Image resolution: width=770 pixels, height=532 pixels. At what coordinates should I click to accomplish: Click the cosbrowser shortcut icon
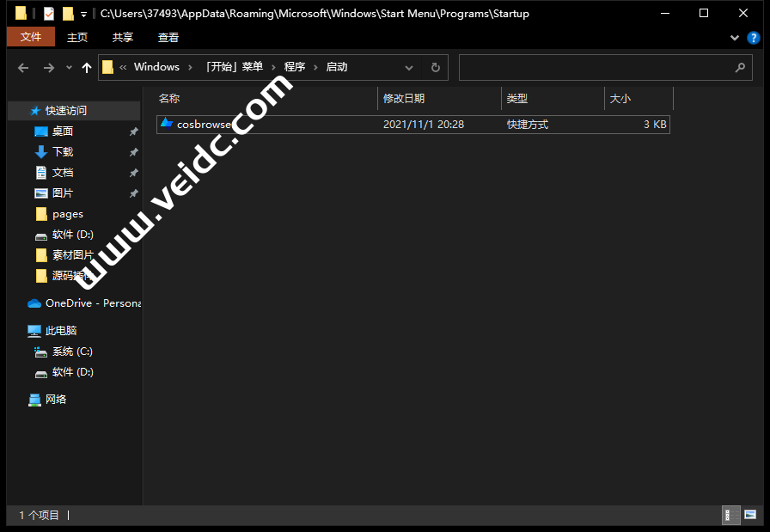[x=167, y=123]
